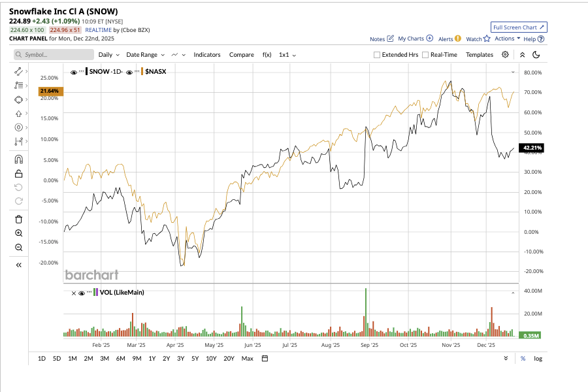Select the 1Y date range tab
This screenshot has height=392, width=588.
150,358
